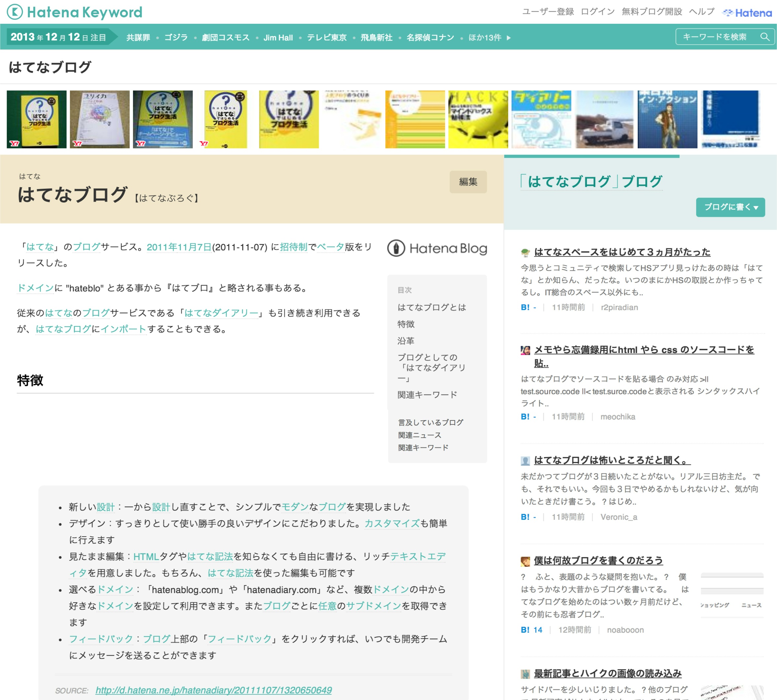This screenshot has width=777, height=700.
Task: Click the 編集 button
Action: [468, 182]
